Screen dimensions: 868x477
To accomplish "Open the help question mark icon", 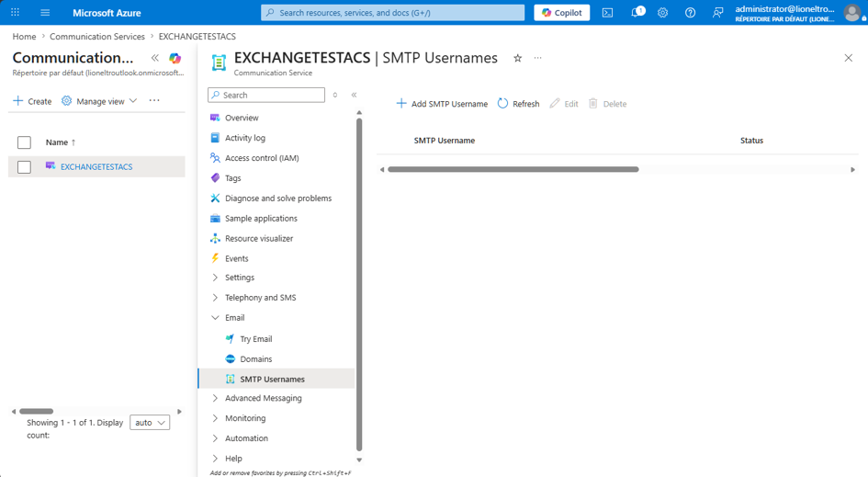I will (690, 12).
